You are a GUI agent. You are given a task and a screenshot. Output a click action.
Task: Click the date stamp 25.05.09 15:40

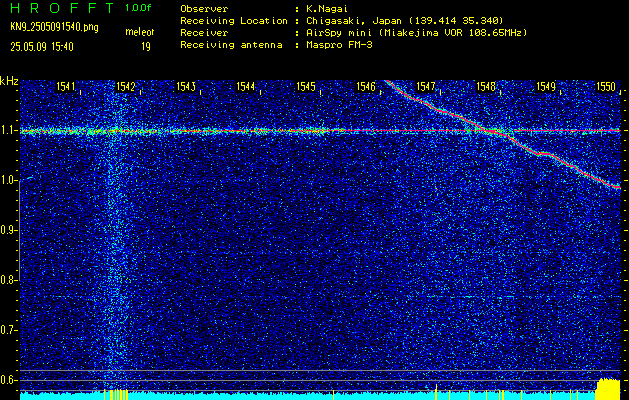click(x=42, y=47)
